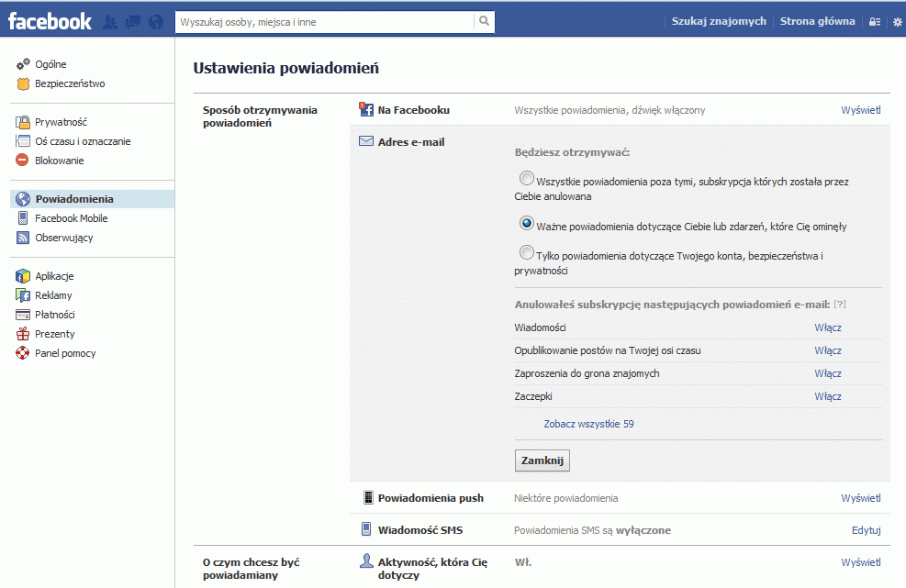Select radio for all notifications (Wszystkie powiadomienia)
This screenshot has width=906, height=588.
pos(526,178)
